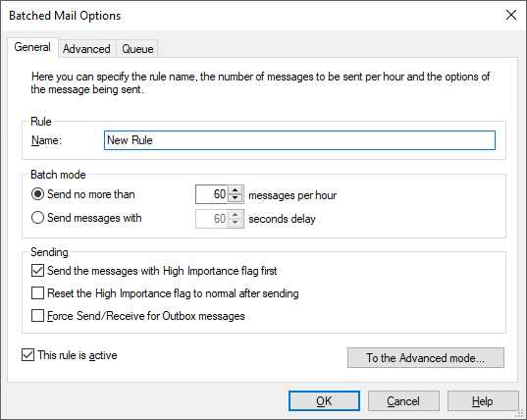Viewport: 527px width, 420px height.
Task: Increase messages per hour using up arrow
Action: point(236,190)
